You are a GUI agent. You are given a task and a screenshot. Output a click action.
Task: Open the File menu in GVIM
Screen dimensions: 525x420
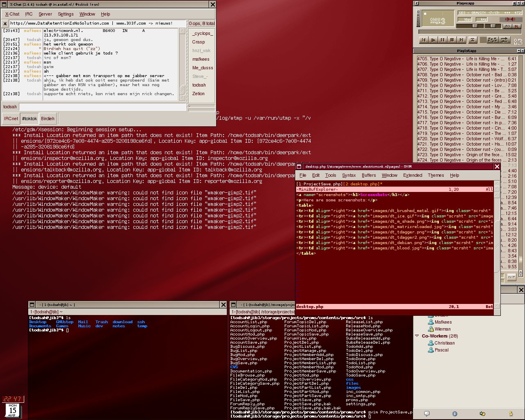click(303, 175)
